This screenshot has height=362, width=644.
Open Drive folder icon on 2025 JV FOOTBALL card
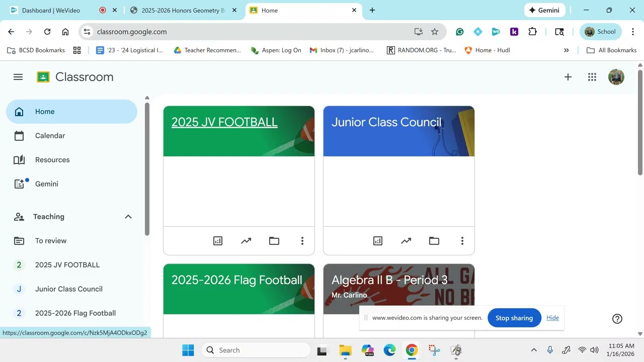(x=274, y=241)
